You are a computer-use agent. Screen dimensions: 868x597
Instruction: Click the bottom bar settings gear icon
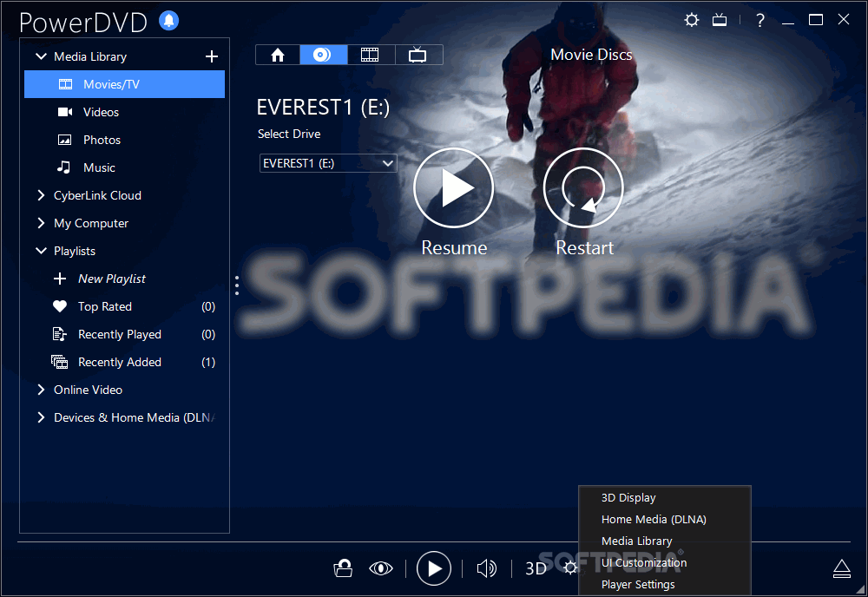pos(570,567)
